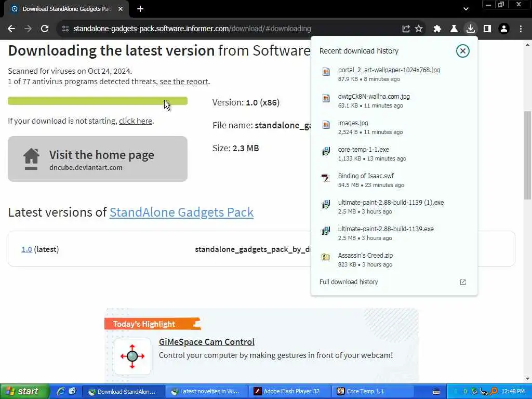Open Chrome Labs flask icon
Viewport: 532px width, 399px height.
[x=454, y=29]
